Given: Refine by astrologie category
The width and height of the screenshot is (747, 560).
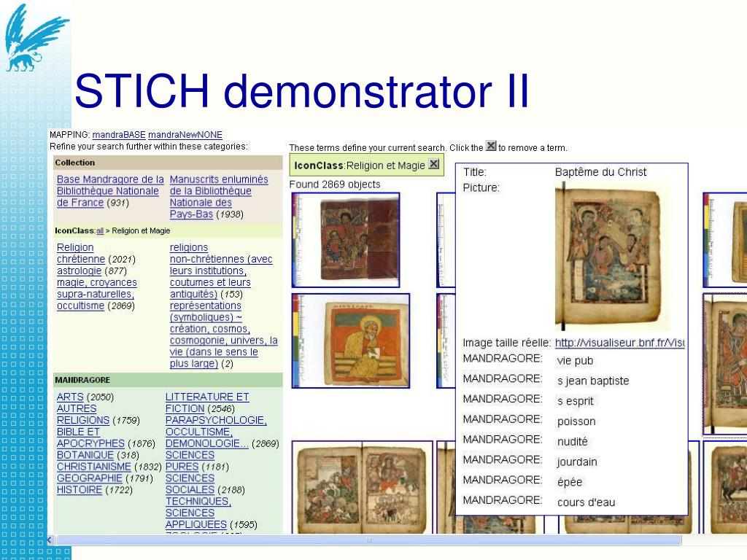Looking at the screenshot, I should [79, 271].
